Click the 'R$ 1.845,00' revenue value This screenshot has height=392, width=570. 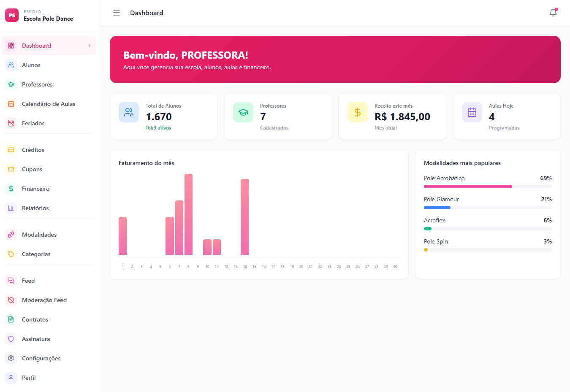[x=402, y=117]
